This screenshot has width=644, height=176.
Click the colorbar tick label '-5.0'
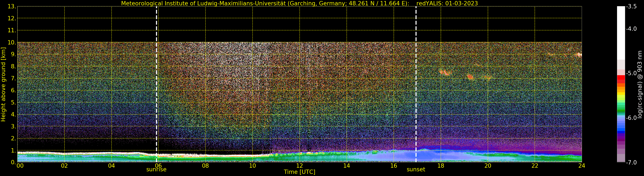pos(631,73)
